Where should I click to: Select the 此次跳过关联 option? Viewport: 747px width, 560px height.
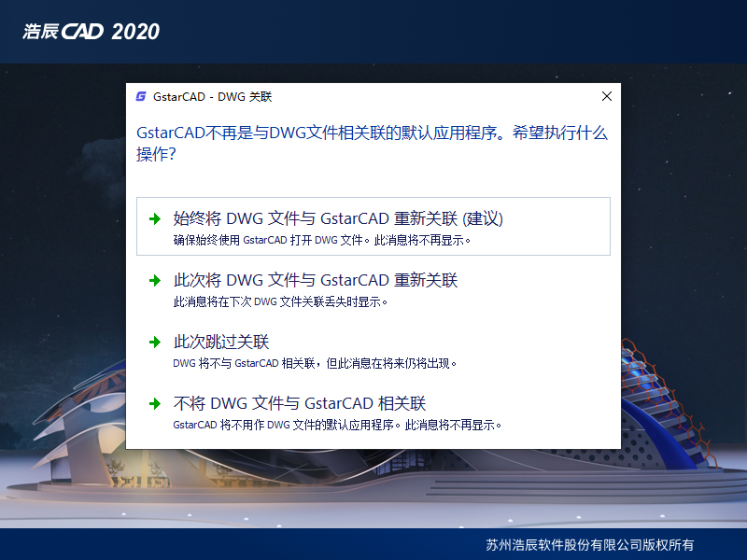tap(373, 349)
